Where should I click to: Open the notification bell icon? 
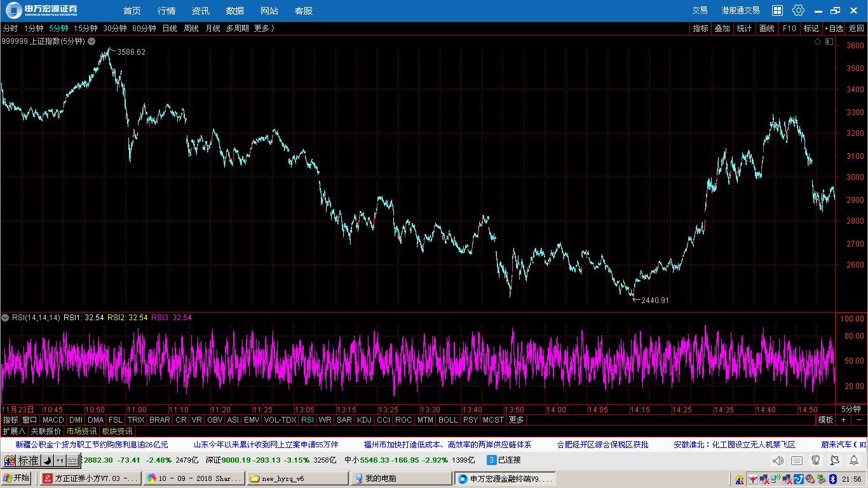(x=854, y=460)
